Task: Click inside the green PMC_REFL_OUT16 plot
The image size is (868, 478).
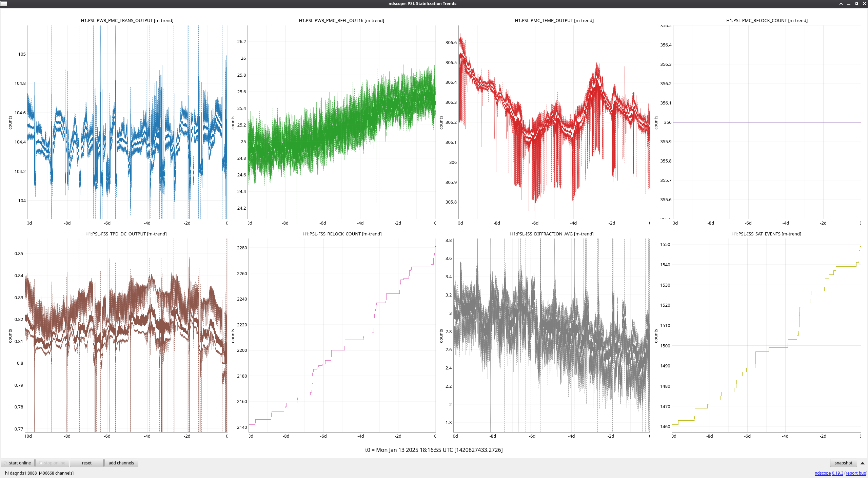Action: (x=341, y=122)
